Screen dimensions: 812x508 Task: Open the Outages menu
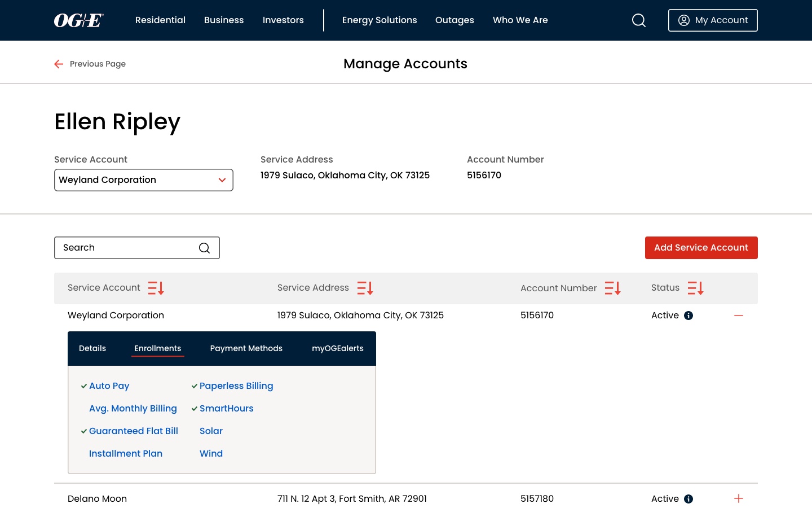454,20
